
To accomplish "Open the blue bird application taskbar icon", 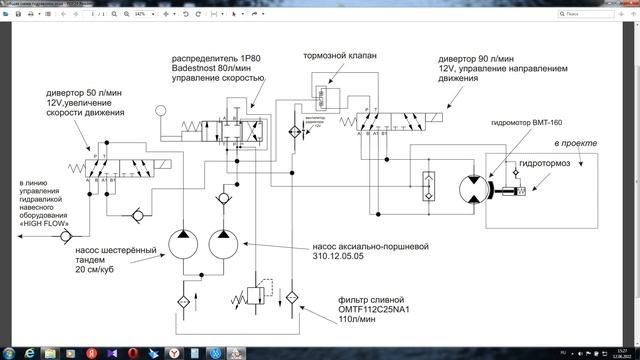I will coord(153,353).
